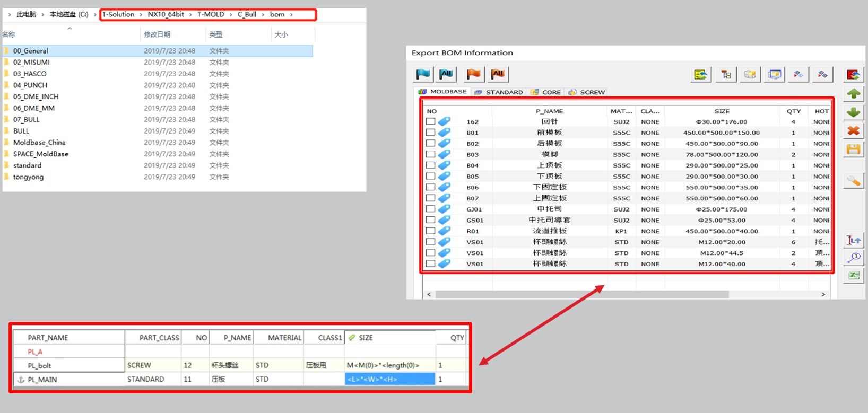868x413 pixels.
Task: Check the box for row B01
Action: click(x=430, y=133)
